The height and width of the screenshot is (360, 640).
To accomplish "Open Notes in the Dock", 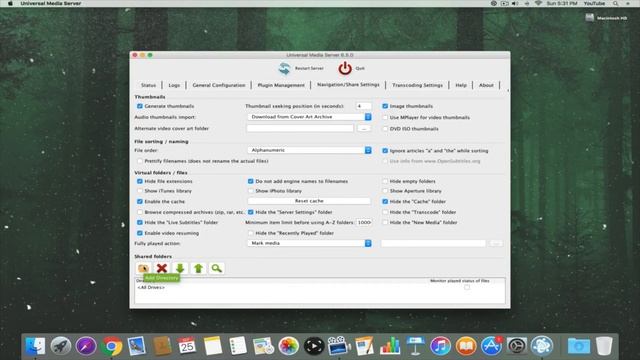I will tap(212, 346).
